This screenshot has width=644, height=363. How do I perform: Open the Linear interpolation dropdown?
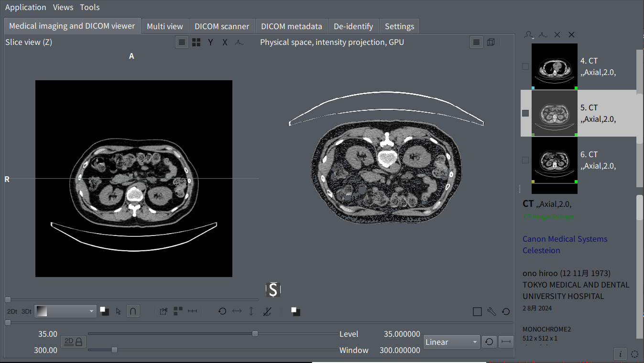pos(451,342)
